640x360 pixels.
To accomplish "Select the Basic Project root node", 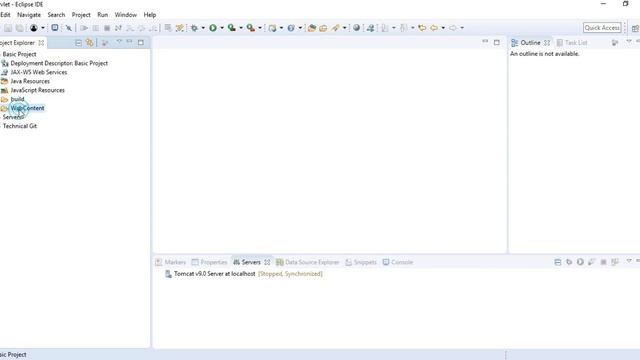I will [x=19, y=54].
